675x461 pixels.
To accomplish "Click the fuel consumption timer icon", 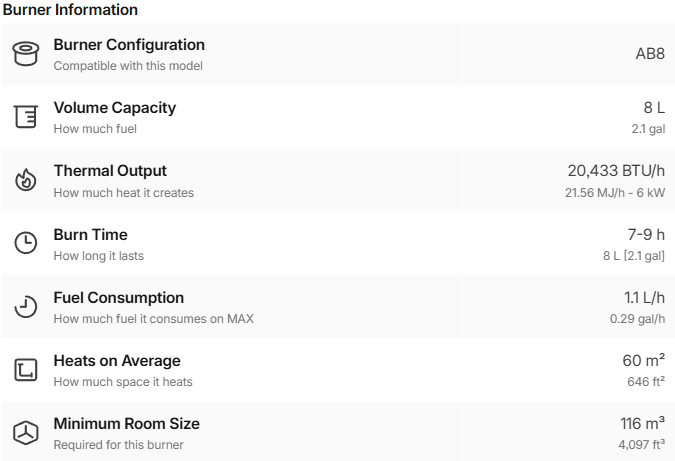I will 25,307.
